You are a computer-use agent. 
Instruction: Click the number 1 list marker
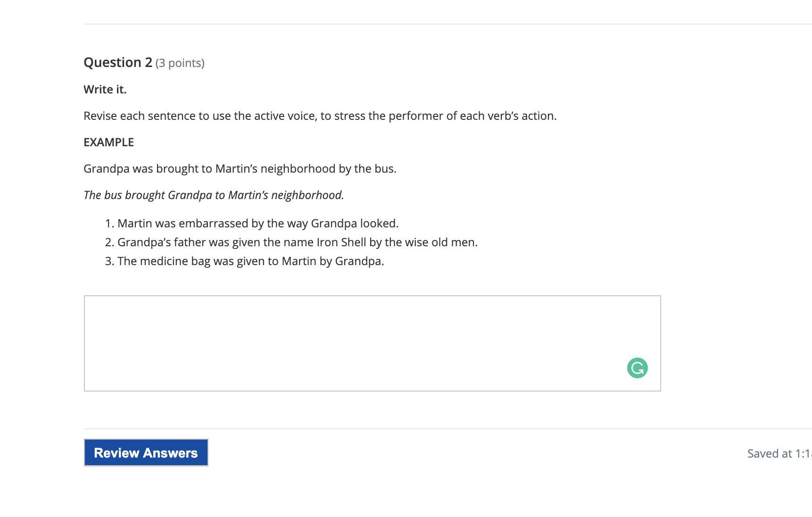109,224
